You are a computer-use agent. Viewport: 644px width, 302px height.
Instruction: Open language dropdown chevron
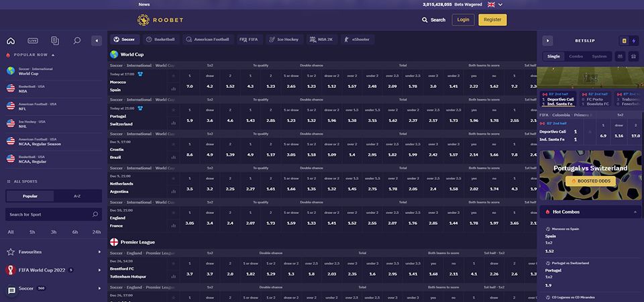(x=500, y=5)
